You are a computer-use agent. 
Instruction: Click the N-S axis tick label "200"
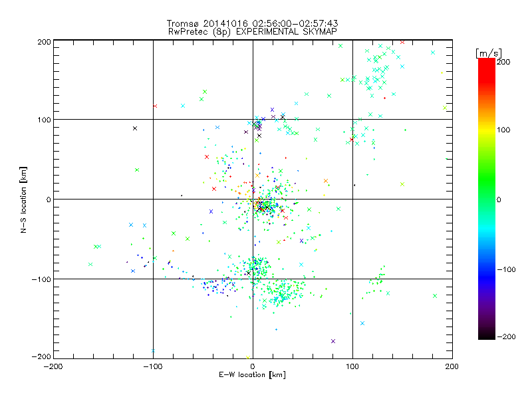click(44, 42)
